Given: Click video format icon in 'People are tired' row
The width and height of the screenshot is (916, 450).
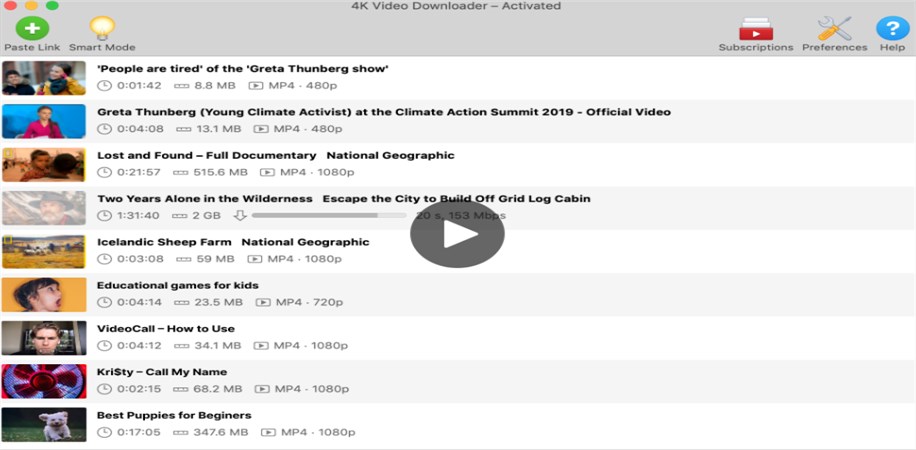Looking at the screenshot, I should [x=256, y=86].
